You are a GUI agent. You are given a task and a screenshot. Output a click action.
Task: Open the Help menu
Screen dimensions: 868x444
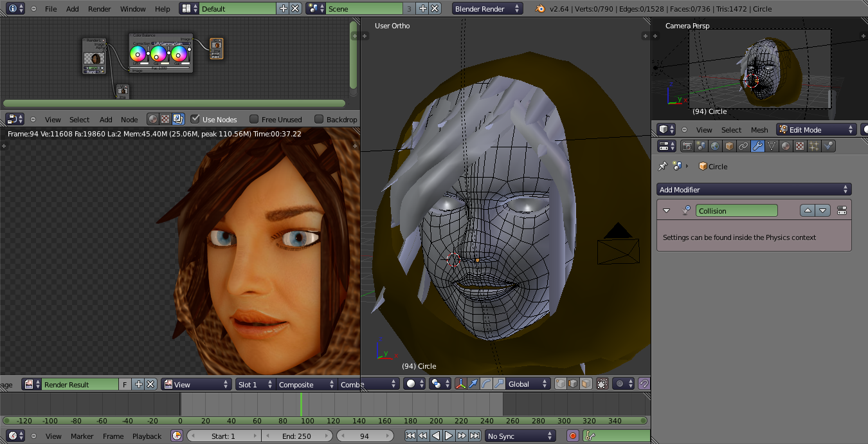coord(163,9)
